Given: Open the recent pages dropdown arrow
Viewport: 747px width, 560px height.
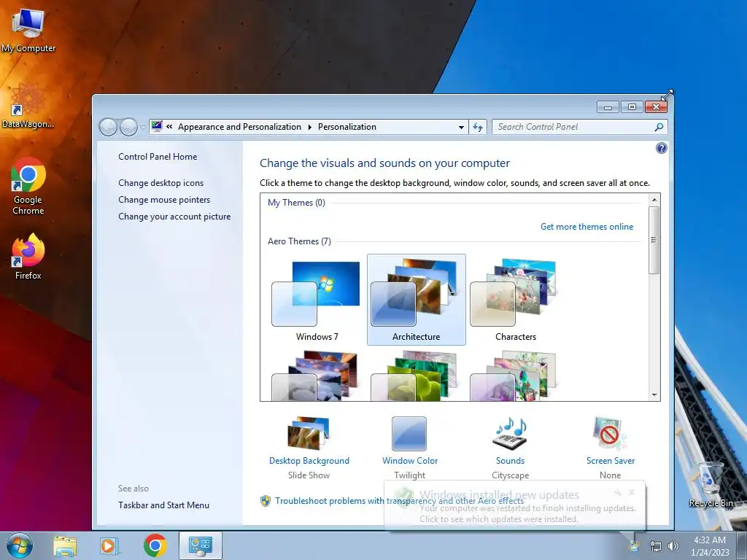Looking at the screenshot, I should [x=142, y=128].
